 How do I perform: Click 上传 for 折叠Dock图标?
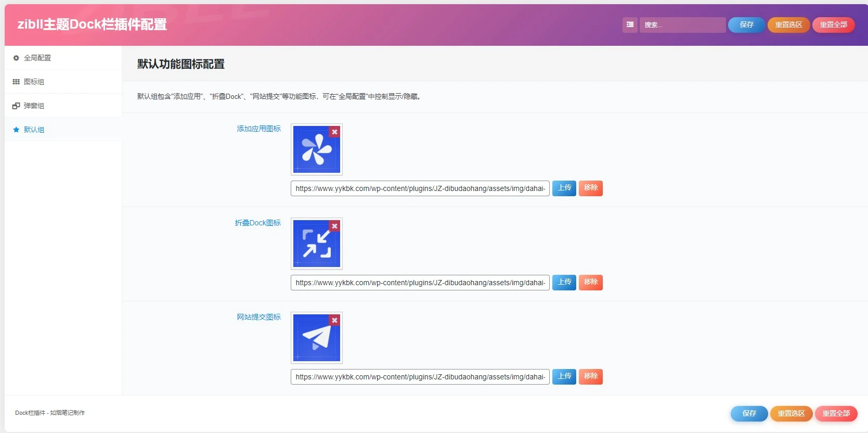pyautogui.click(x=564, y=282)
